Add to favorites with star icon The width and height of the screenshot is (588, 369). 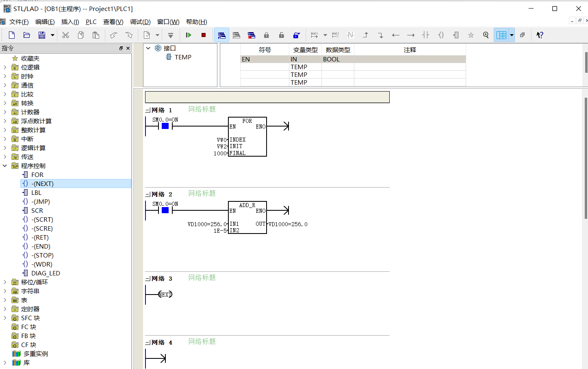(x=471, y=35)
